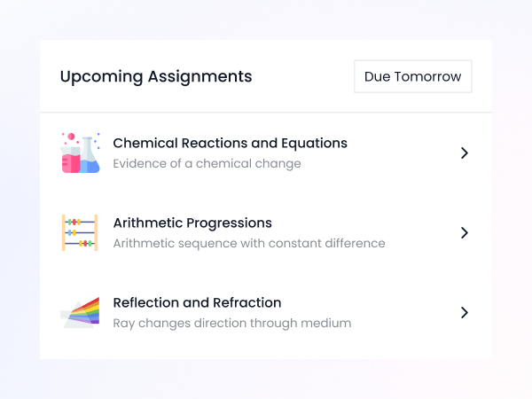Expand Chemical Reactions and Equations with its chevron
This screenshot has width=532, height=399.
click(x=464, y=153)
